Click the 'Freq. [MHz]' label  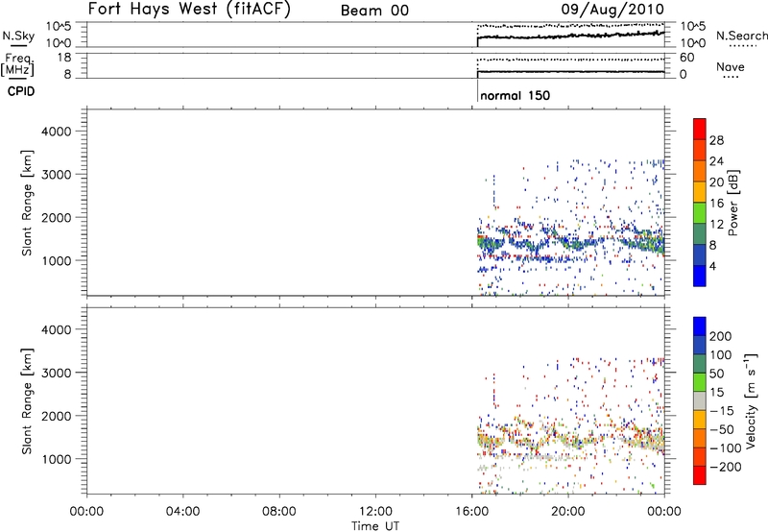(x=17, y=65)
